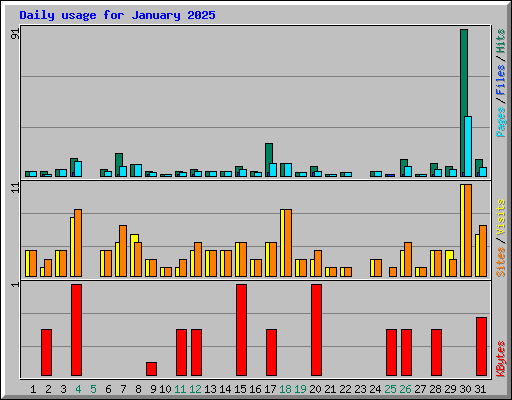Click the green 'Hits' legend label
The width and height of the screenshot is (512, 400).
click(500, 41)
